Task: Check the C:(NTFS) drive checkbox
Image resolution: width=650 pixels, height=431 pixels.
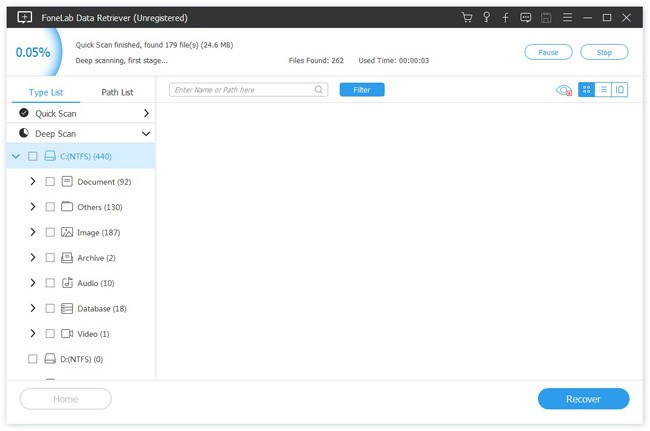Action: (32, 156)
